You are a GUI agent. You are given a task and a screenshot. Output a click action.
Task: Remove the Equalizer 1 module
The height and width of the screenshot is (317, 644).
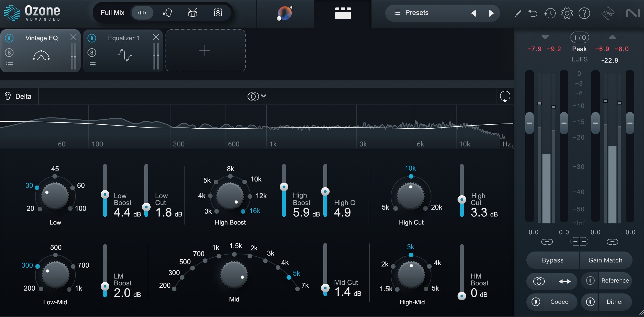(156, 37)
